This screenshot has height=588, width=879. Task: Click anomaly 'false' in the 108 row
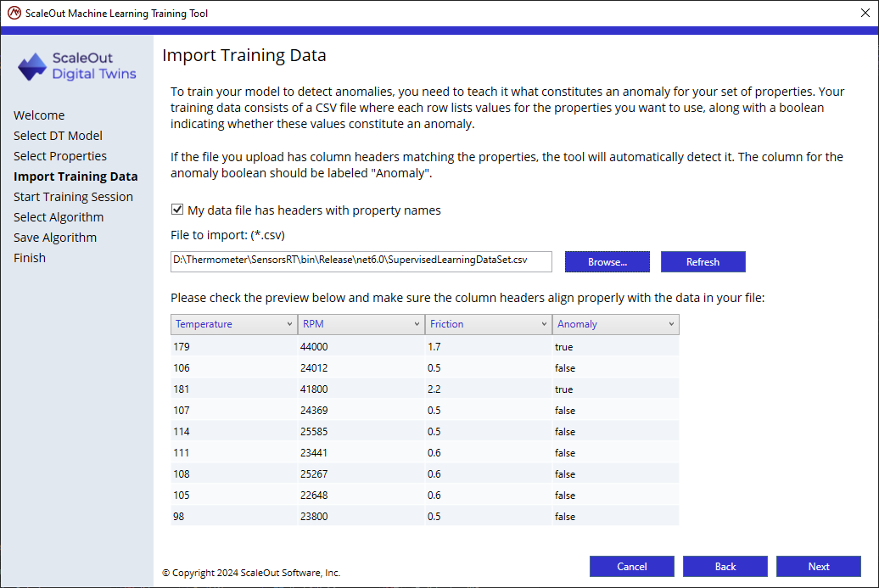(x=615, y=474)
